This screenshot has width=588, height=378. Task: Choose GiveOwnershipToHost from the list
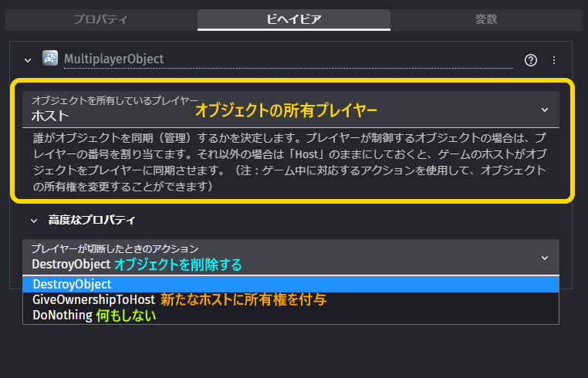click(x=291, y=299)
